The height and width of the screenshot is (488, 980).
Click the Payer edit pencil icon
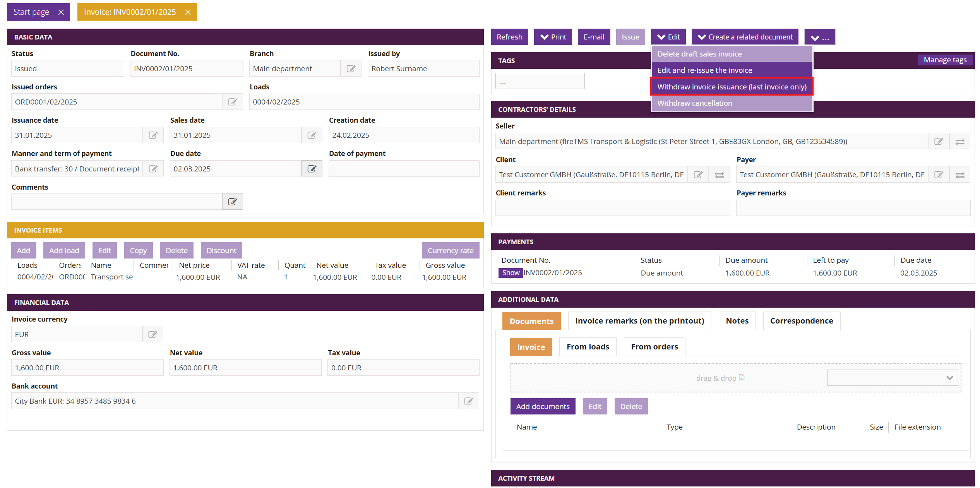pos(939,175)
